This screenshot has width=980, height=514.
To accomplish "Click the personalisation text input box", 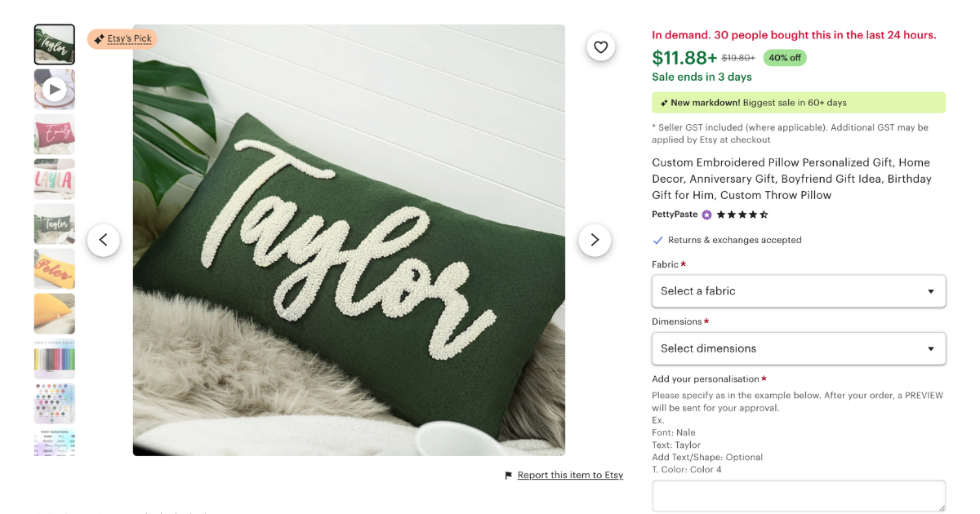I will (799, 495).
